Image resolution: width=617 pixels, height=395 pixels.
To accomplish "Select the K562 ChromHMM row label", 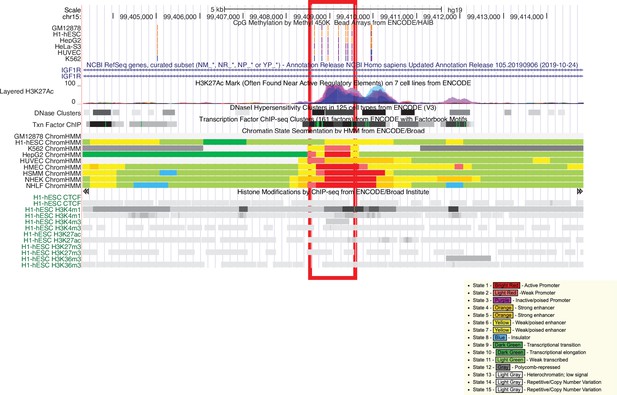I will tap(54, 149).
